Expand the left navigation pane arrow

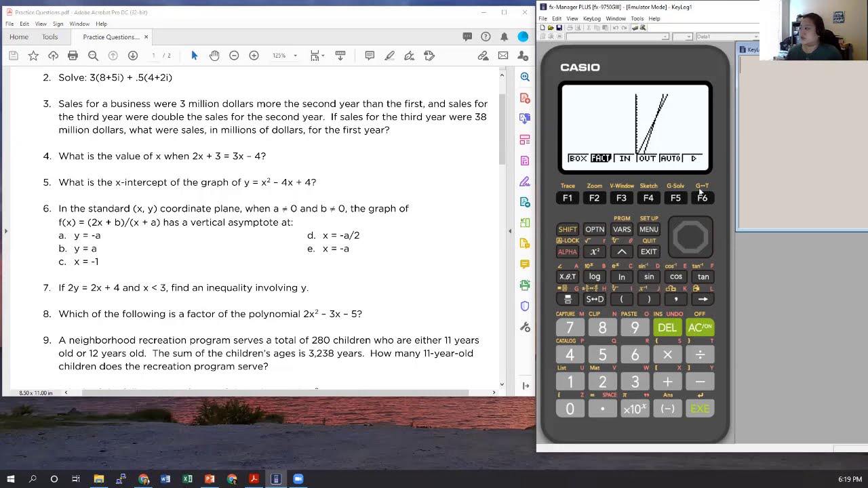5,231
